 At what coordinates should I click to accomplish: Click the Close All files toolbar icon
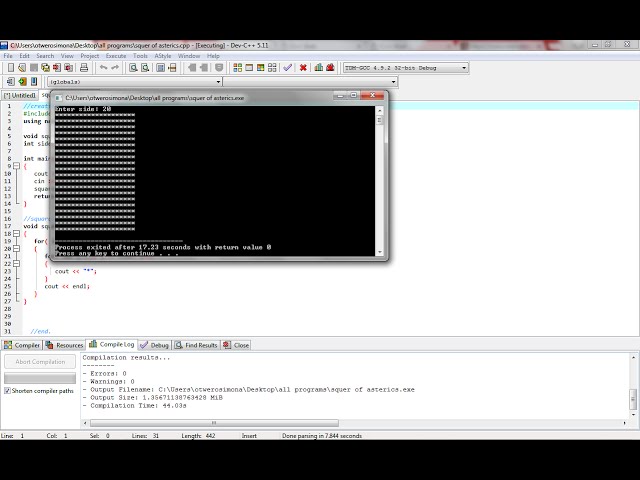point(69,68)
